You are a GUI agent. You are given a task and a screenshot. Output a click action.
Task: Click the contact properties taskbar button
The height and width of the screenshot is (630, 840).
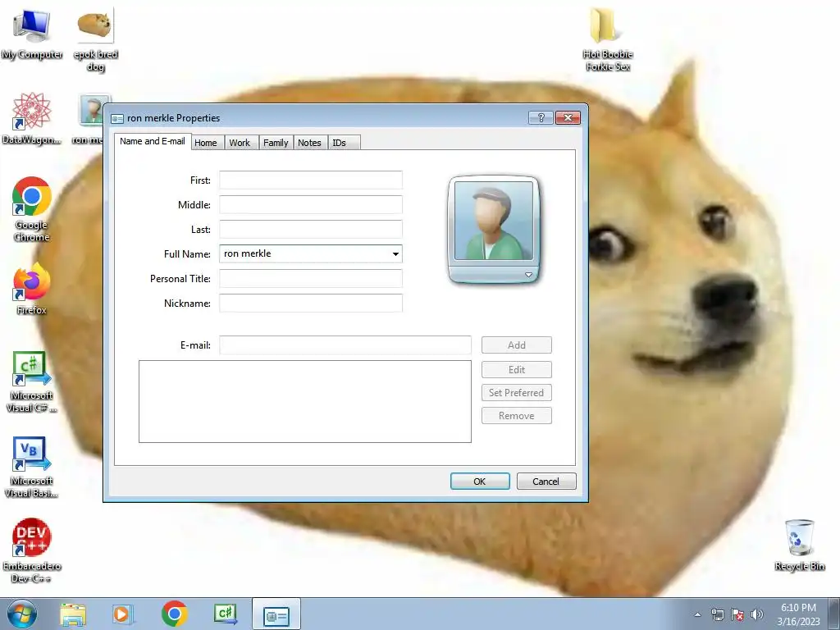tap(276, 614)
